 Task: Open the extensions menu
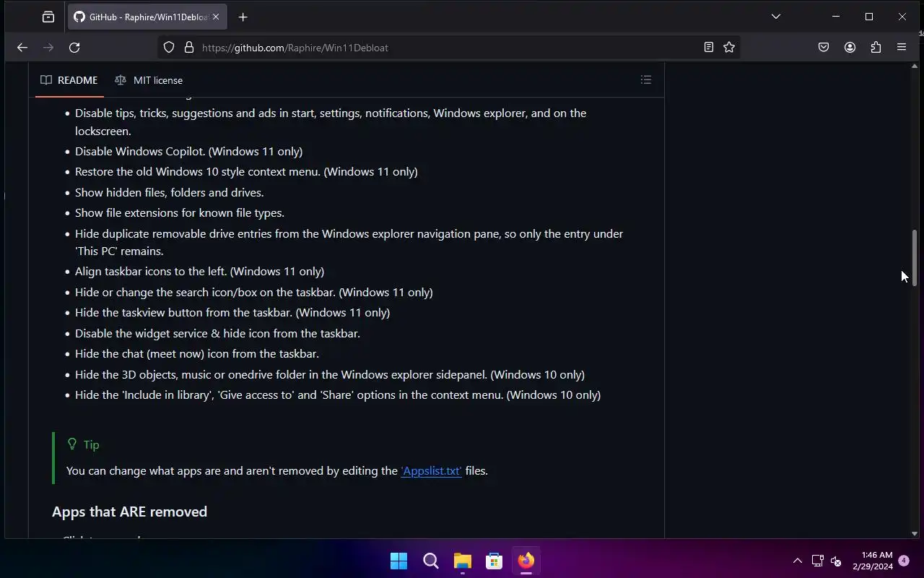pyautogui.click(x=876, y=48)
